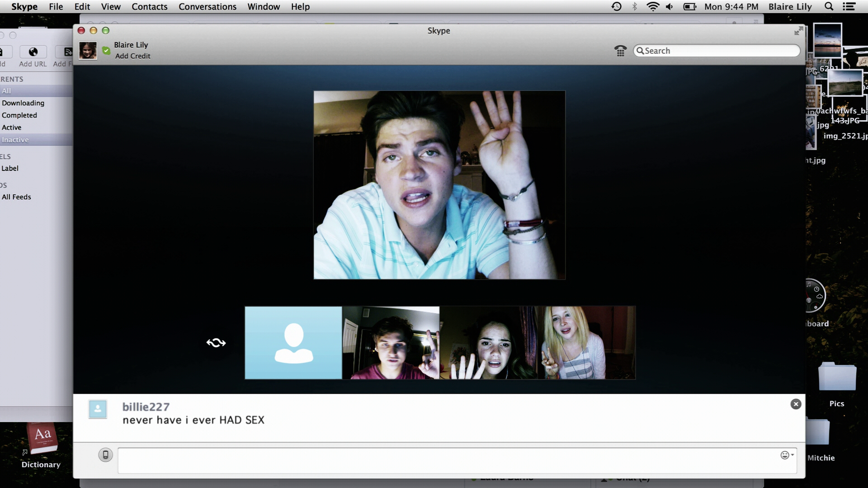The image size is (868, 488).
Task: Click Add URL globe icon in torrent window
Action: click(x=33, y=52)
